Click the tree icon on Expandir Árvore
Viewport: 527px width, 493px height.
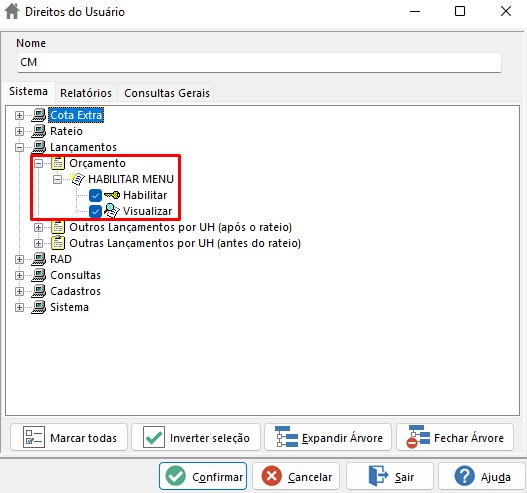(286, 437)
